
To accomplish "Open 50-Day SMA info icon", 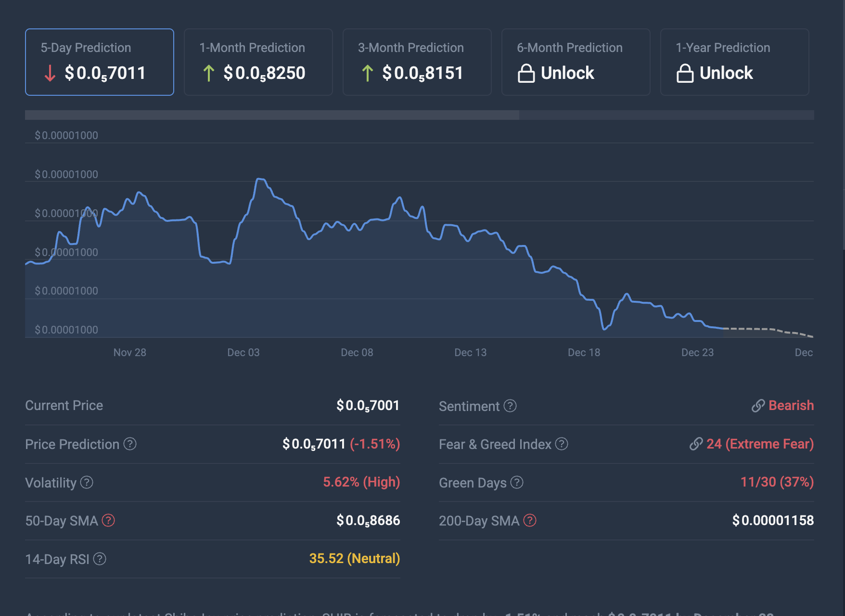I will click(108, 520).
